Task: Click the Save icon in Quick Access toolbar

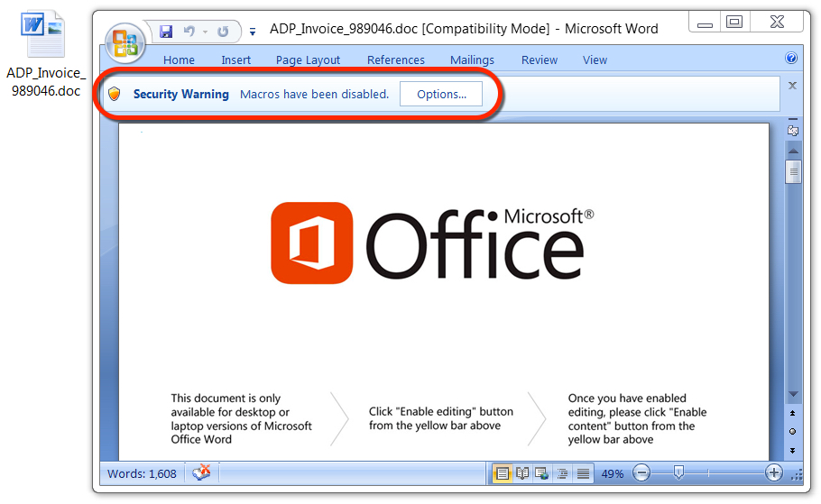Action: click(x=166, y=32)
